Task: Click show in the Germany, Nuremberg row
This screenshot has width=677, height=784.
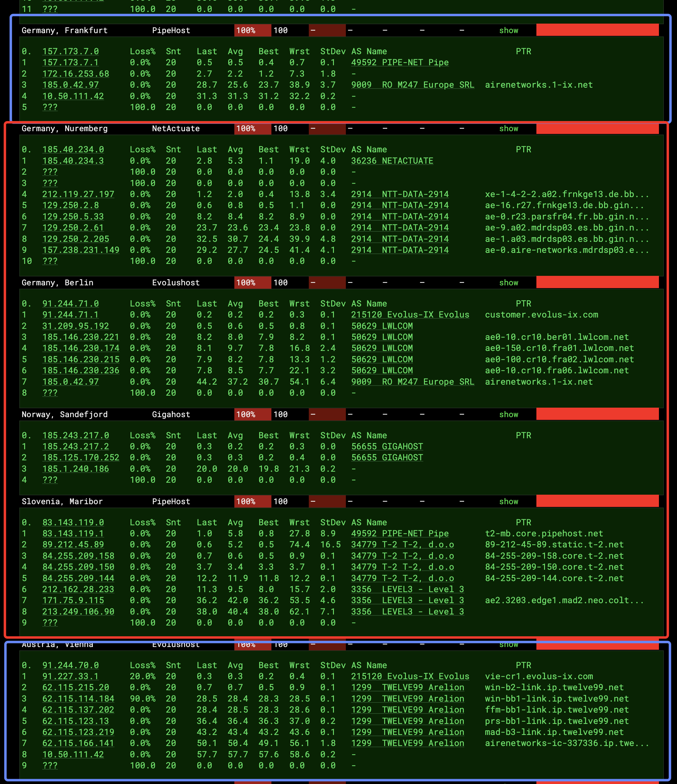Action: (508, 128)
